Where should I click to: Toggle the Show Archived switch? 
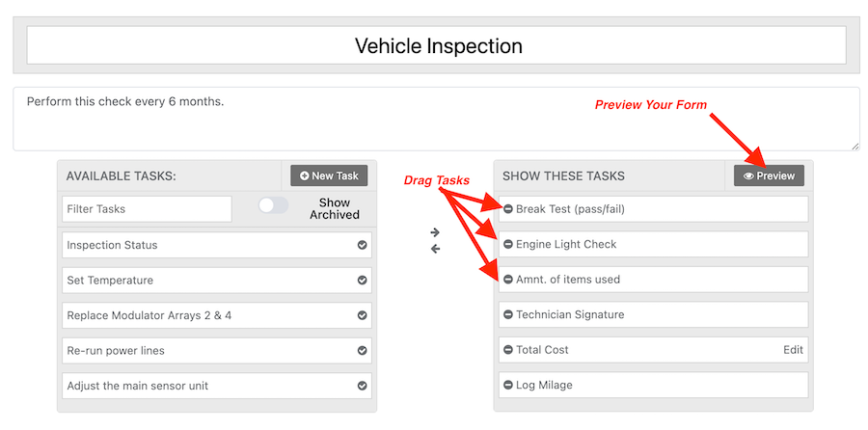pyautogui.click(x=273, y=205)
